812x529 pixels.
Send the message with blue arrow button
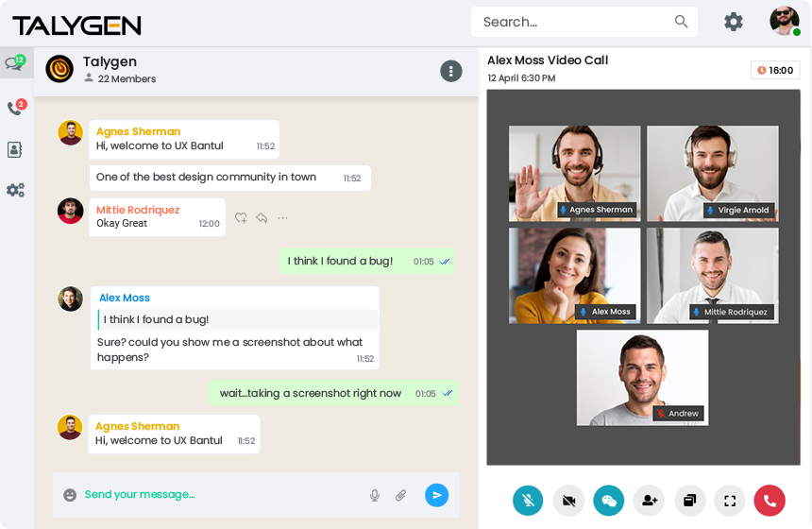(x=436, y=495)
